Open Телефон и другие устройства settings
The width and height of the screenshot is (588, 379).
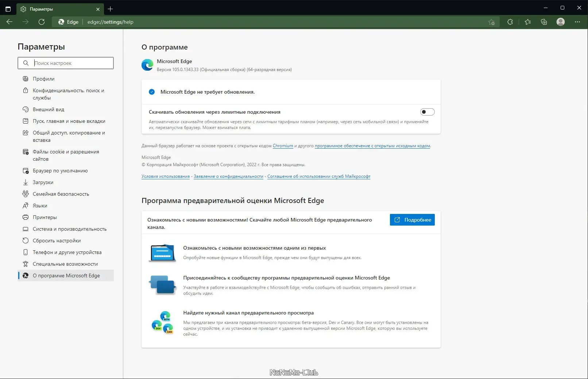coord(66,252)
